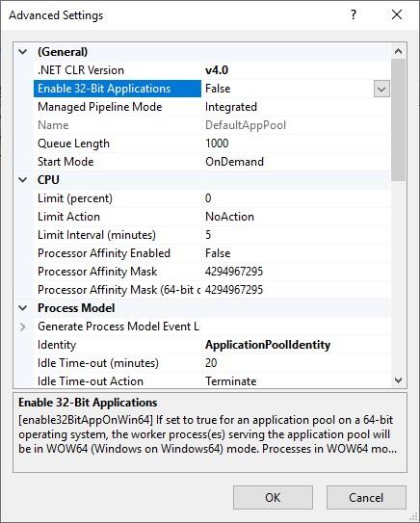Image resolution: width=420 pixels, height=523 pixels.
Task: Click the Identity ApplicationPoolIdentity value
Action: pyautogui.click(x=268, y=345)
